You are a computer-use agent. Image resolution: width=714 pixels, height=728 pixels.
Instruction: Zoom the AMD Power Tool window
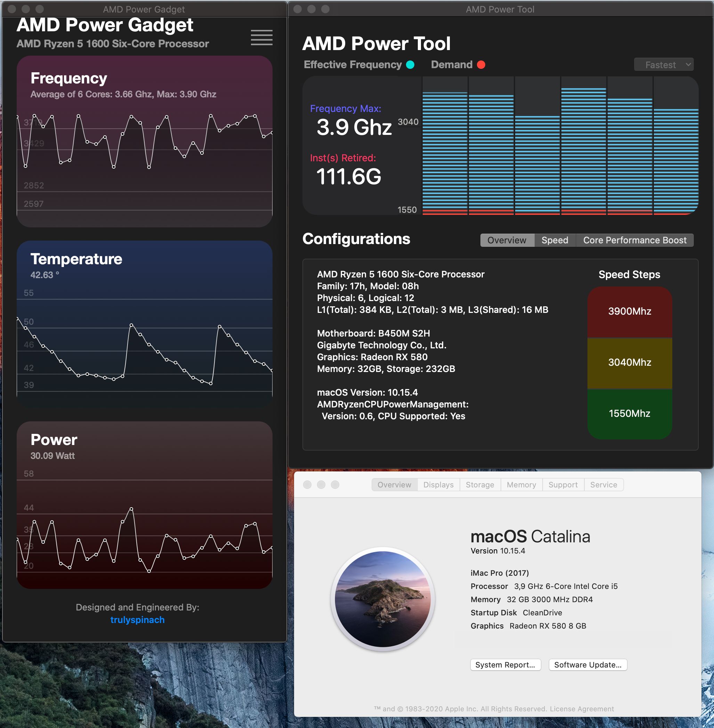click(x=325, y=9)
